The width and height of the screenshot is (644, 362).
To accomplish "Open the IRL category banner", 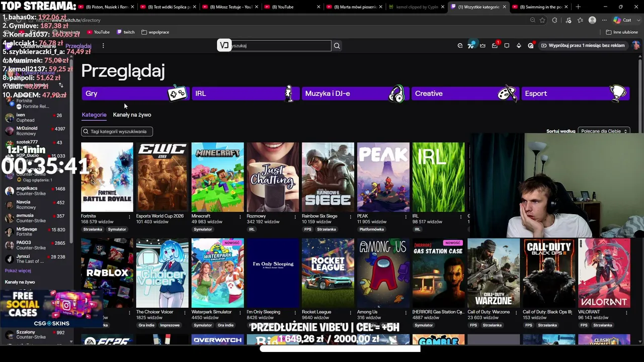I will click(245, 94).
